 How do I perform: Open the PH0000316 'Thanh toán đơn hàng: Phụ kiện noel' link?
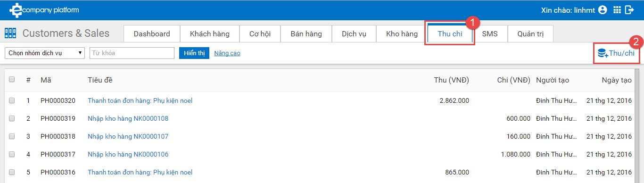click(x=140, y=172)
